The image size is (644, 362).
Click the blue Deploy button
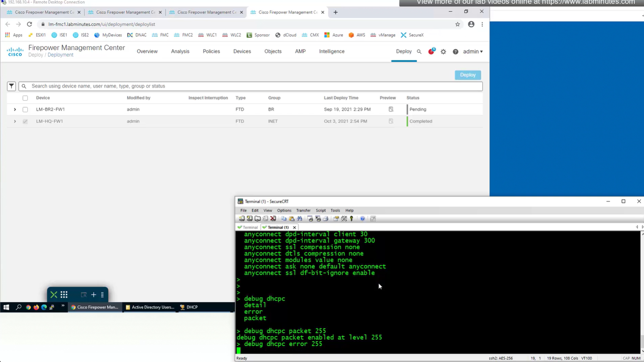click(x=467, y=75)
